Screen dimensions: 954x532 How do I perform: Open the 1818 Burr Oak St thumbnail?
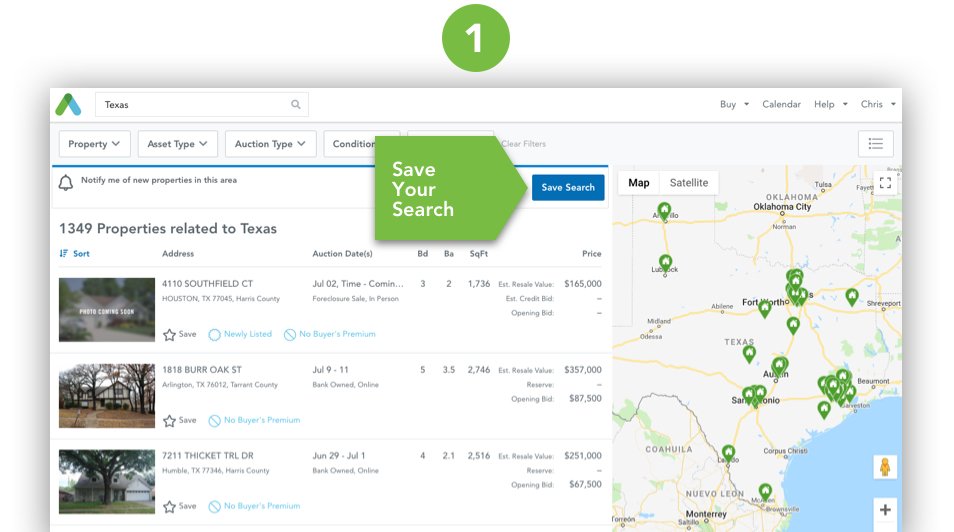pos(107,396)
